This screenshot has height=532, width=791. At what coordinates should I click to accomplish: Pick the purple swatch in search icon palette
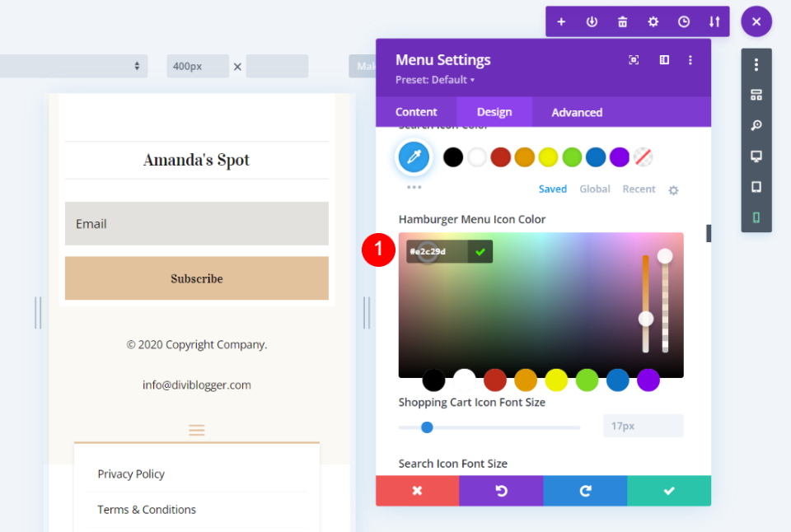coord(620,156)
